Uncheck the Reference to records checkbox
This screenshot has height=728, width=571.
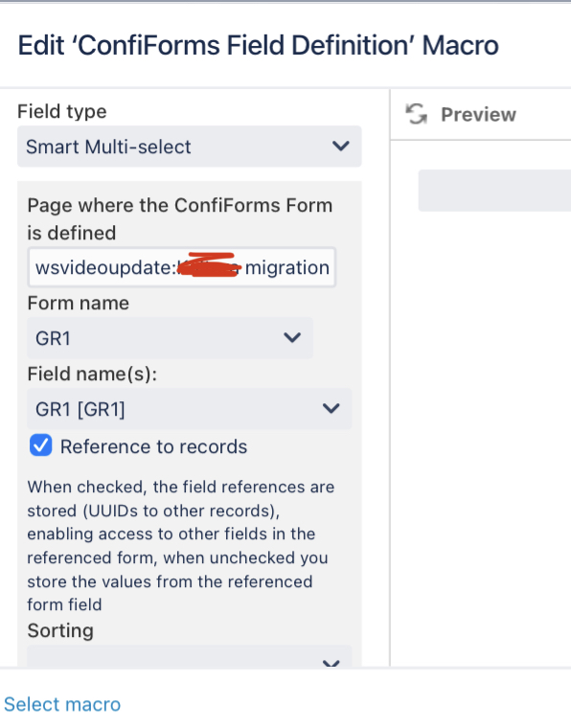41,445
